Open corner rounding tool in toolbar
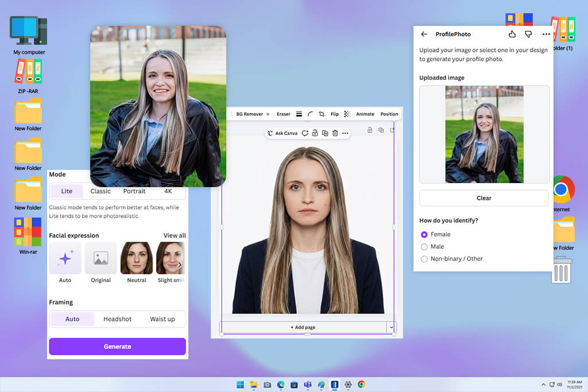 coord(310,114)
